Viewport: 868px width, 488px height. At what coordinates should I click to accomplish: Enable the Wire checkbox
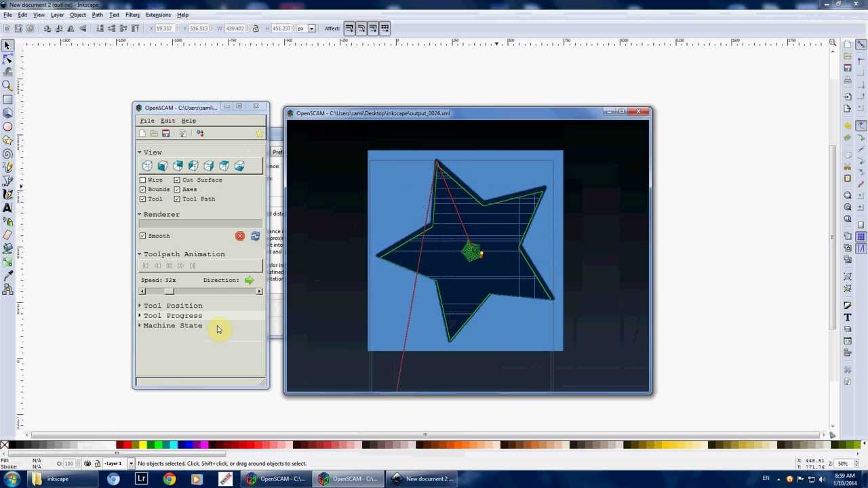142,180
